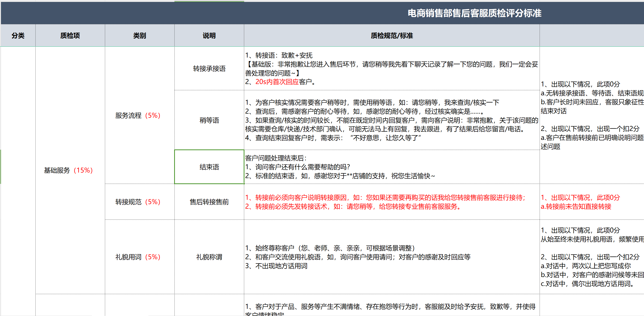644x316 pixels.
Task: Select the 类别 header cell
Action: coord(140,36)
